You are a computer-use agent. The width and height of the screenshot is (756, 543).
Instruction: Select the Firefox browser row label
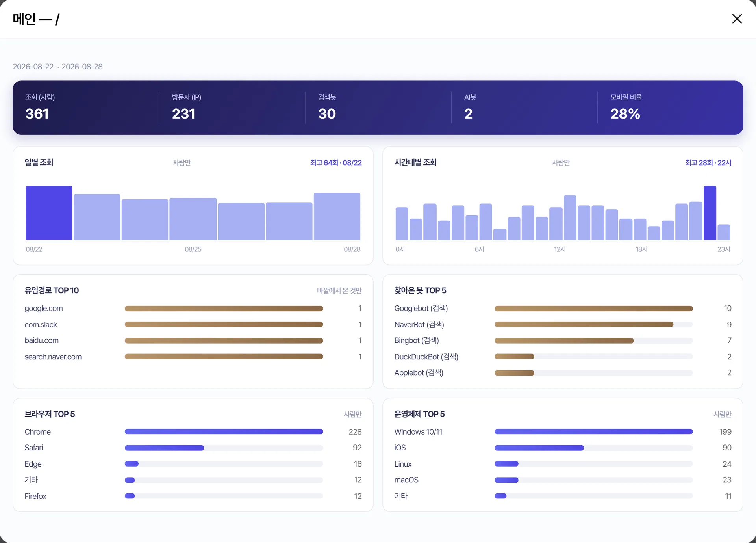pos(35,496)
